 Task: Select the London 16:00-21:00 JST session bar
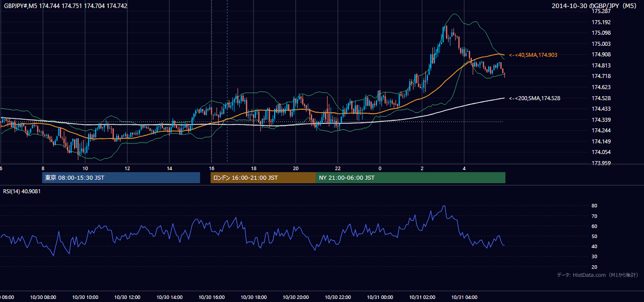coord(263,178)
